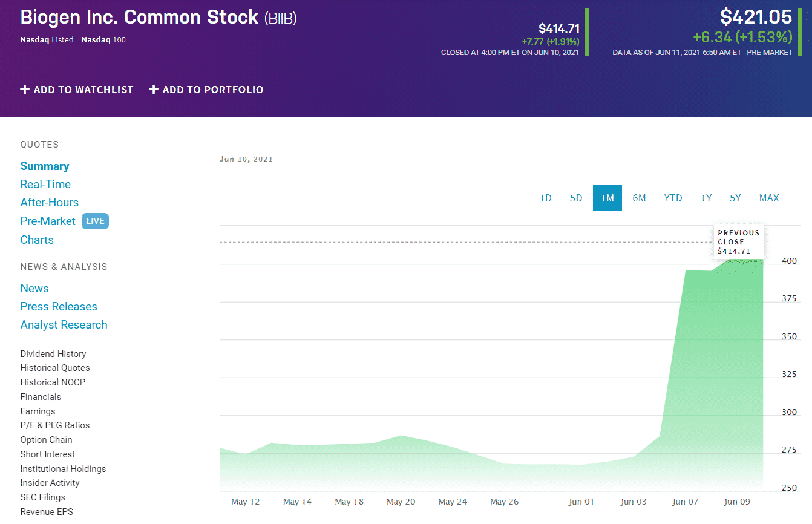
Task: Open the After-Hours quotes link
Action: (x=50, y=203)
